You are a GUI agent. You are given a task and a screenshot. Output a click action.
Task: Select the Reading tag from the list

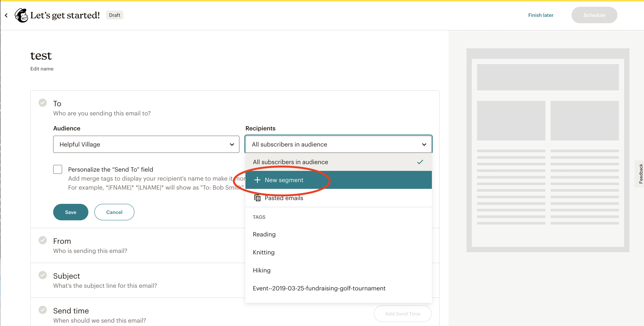click(264, 234)
